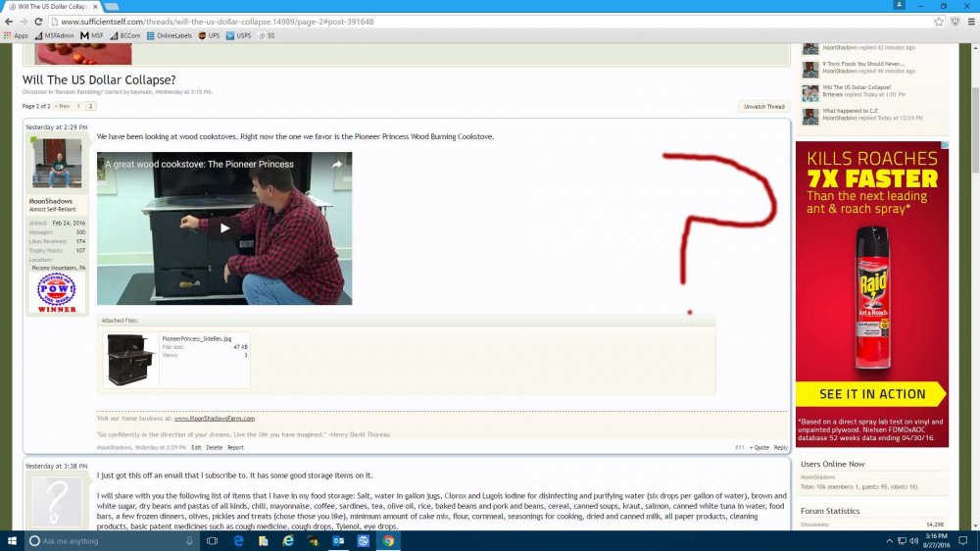Launch Internet Explorer from the taskbar

[x=288, y=541]
